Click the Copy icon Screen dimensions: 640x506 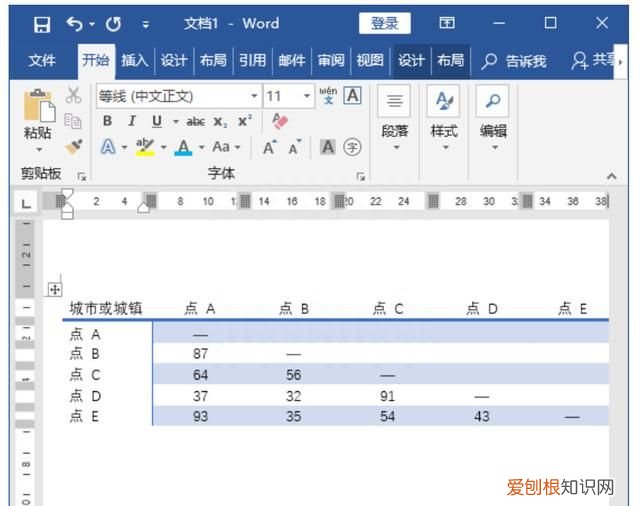(x=73, y=121)
